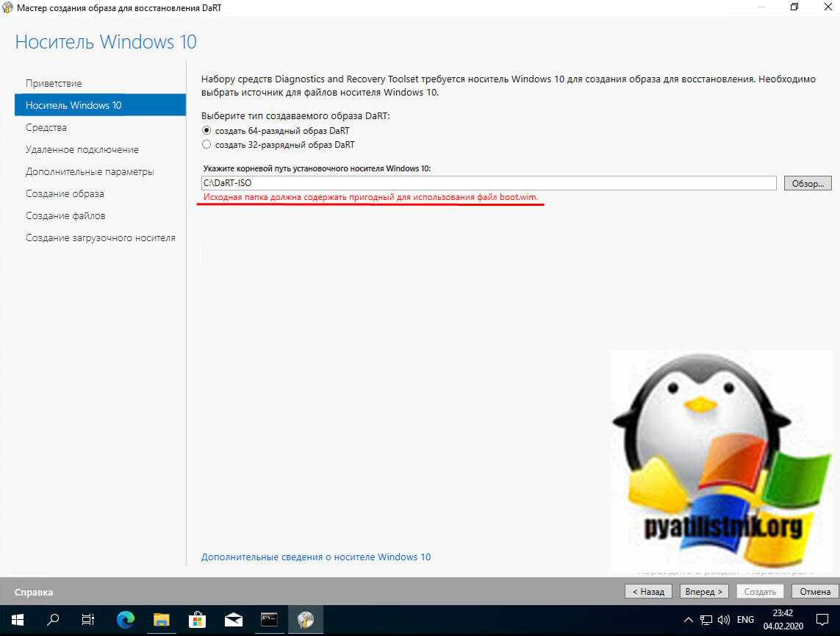Open File Explorer from the taskbar

pyautogui.click(x=161, y=620)
